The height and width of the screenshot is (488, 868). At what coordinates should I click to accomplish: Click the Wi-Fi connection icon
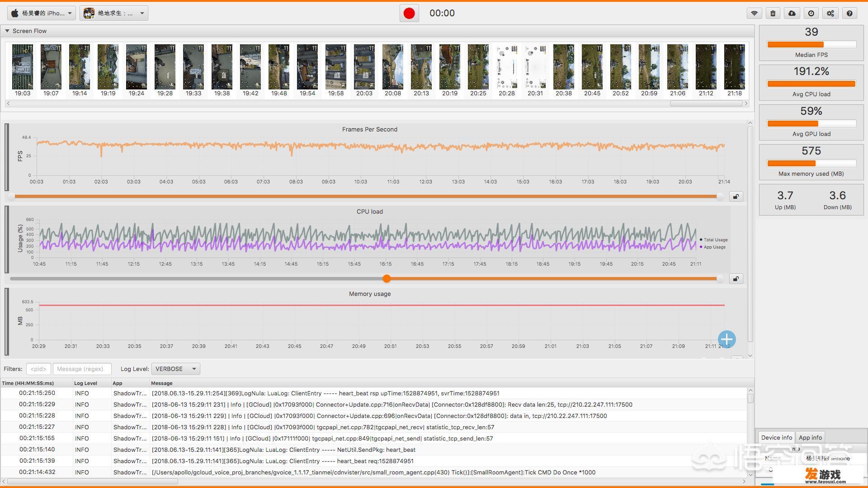(x=754, y=13)
